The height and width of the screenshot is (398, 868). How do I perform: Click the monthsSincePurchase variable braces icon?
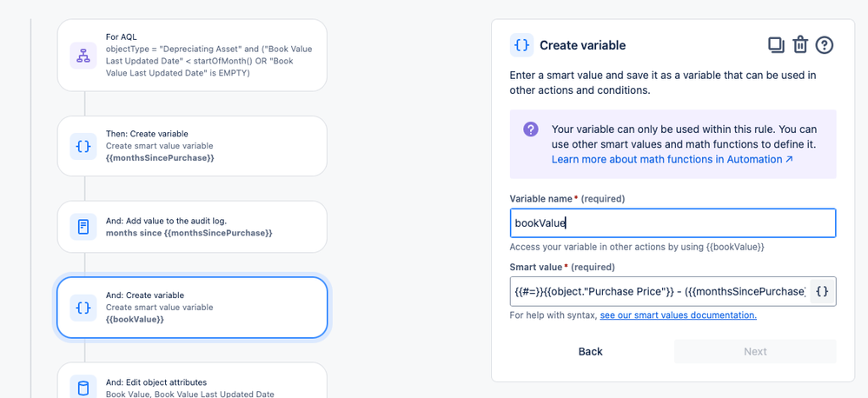point(83,146)
